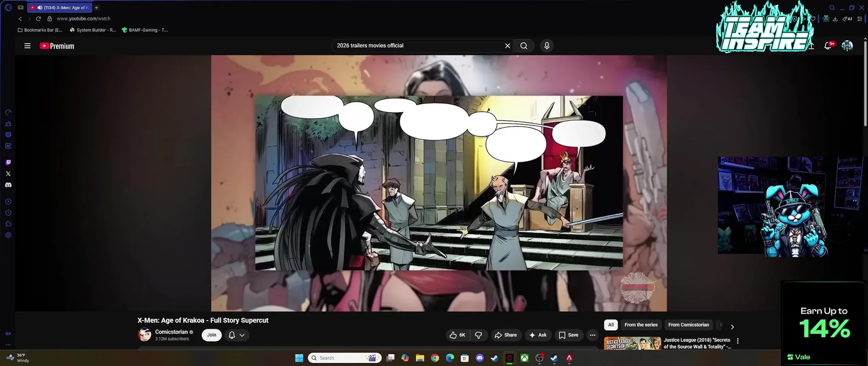Save the video to a playlist
Screen dimensions: 868x366
[x=569, y=335]
